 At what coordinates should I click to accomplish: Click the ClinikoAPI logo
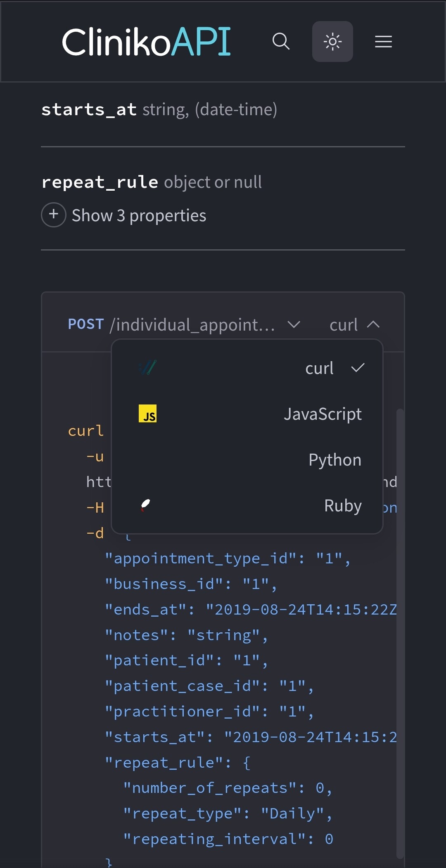146,42
